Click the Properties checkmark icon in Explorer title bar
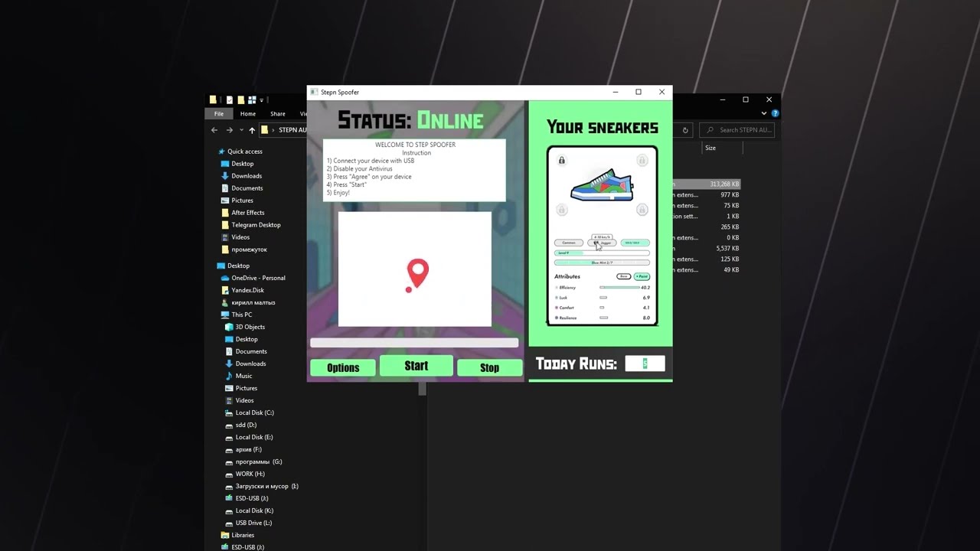 [230, 99]
